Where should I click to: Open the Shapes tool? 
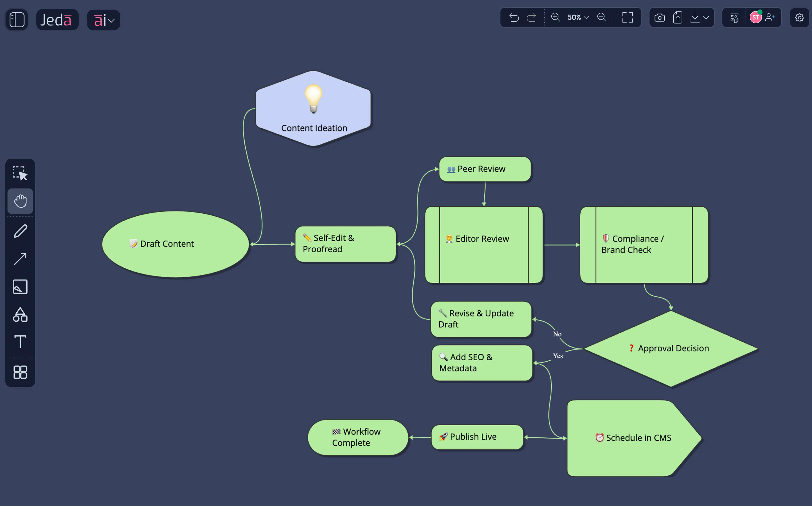coord(20,315)
